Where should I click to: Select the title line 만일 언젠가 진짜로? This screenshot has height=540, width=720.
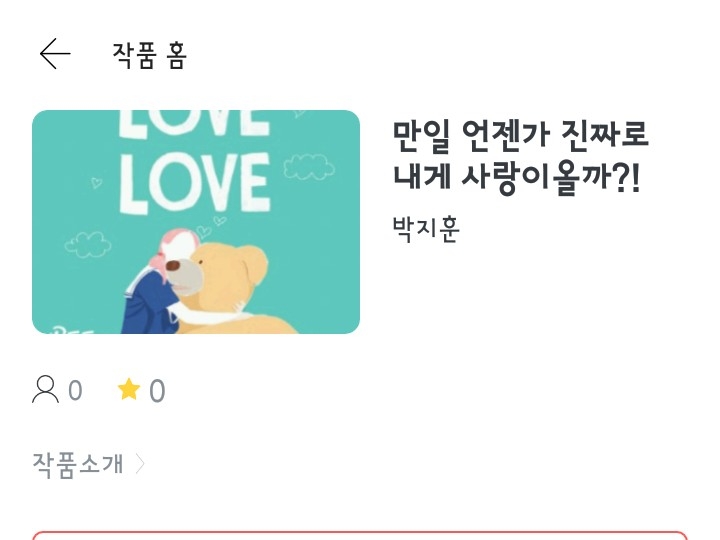pyautogui.click(x=521, y=136)
